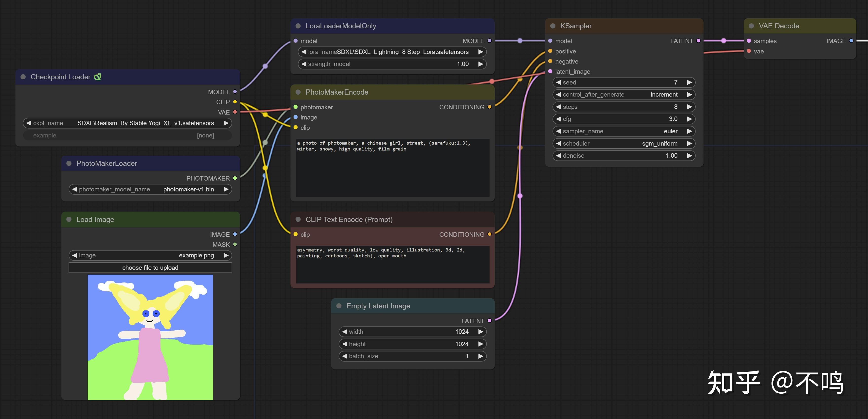Viewport: 868px width, 419px height.
Task: Click the positive prompt text box
Action: click(392, 168)
